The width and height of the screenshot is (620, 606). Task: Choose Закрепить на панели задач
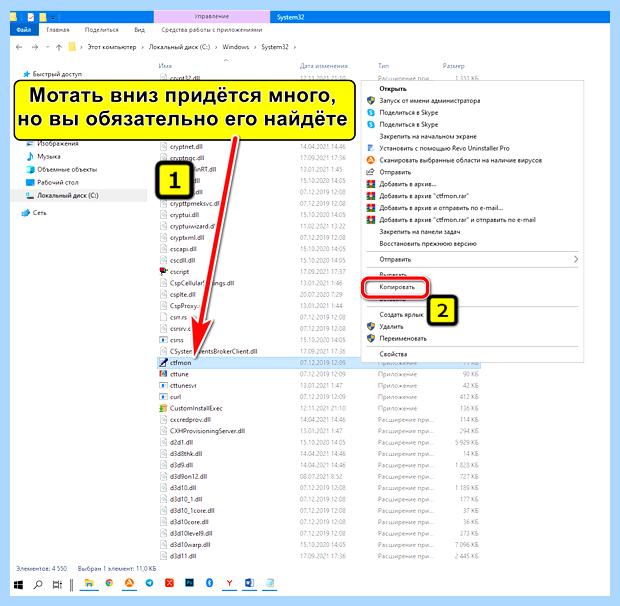[420, 232]
